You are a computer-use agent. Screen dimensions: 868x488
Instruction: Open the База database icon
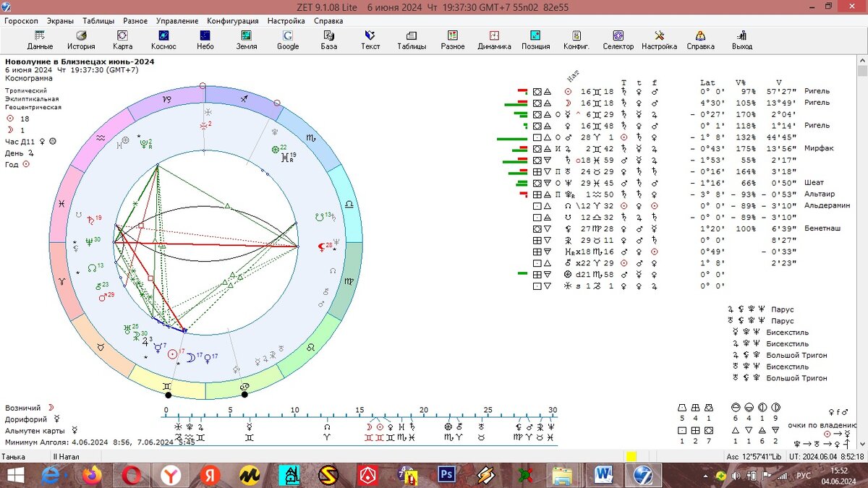[329, 40]
